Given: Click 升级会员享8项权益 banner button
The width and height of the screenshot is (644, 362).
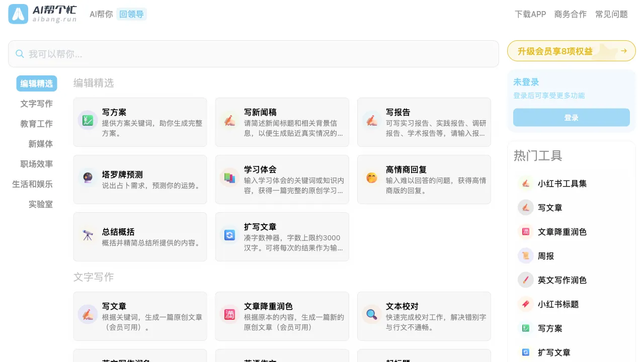Looking at the screenshot, I should click(x=572, y=51).
